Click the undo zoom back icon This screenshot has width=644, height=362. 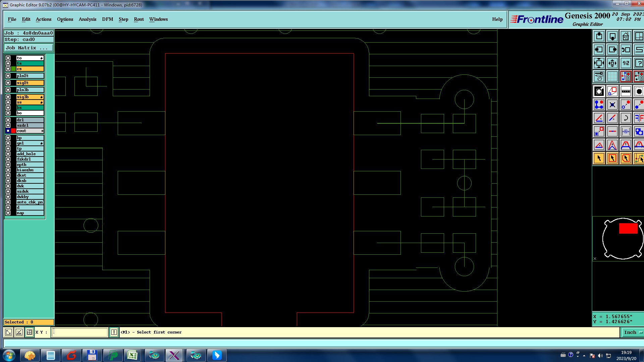626,50
